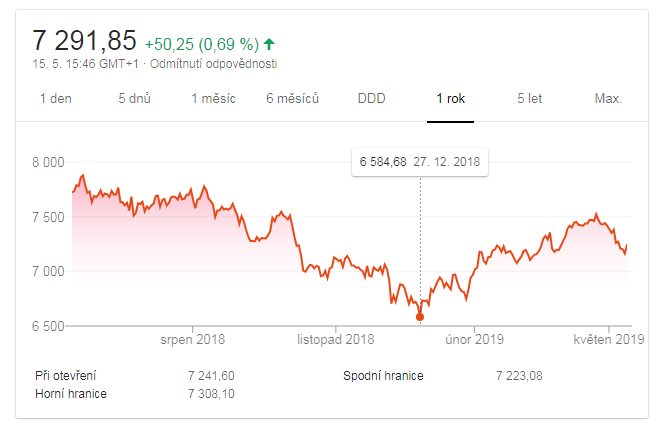Switch to 5 dnů range
This screenshot has height=424, width=664.
134,98
